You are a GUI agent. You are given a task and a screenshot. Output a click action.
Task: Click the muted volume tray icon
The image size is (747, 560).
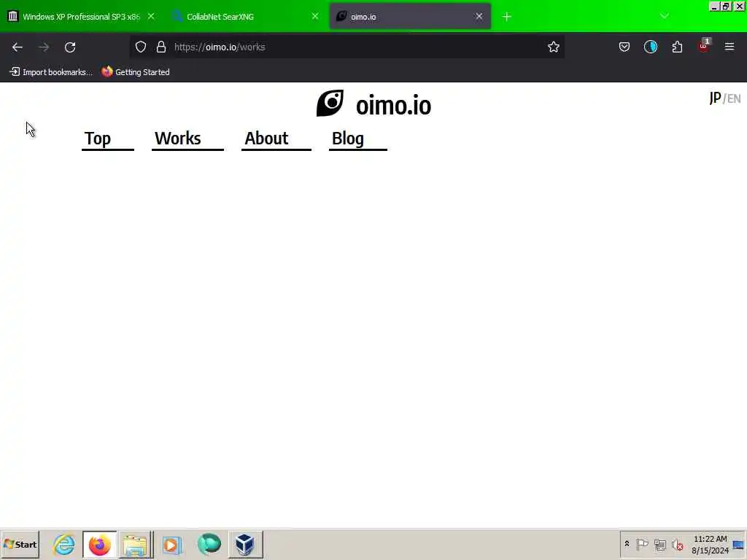(x=677, y=544)
